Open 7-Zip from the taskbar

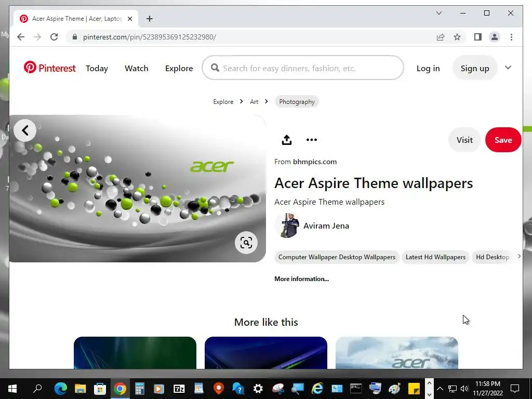[x=179, y=389]
